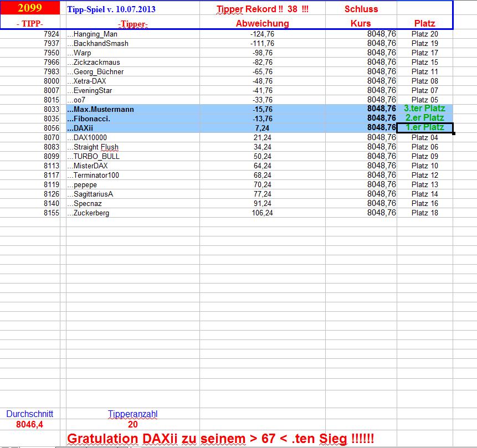
Task: Select the ...Straight Flush cell
Action: [132, 147]
